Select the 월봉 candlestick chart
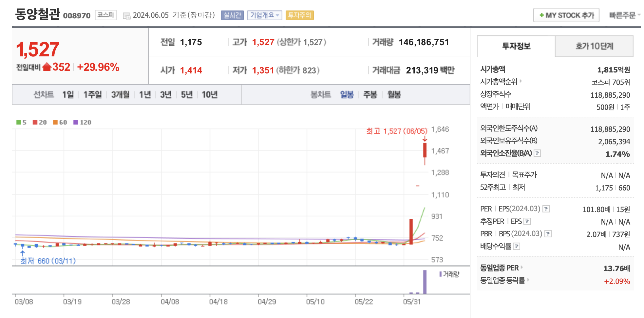The image size is (644, 318). pos(394,95)
